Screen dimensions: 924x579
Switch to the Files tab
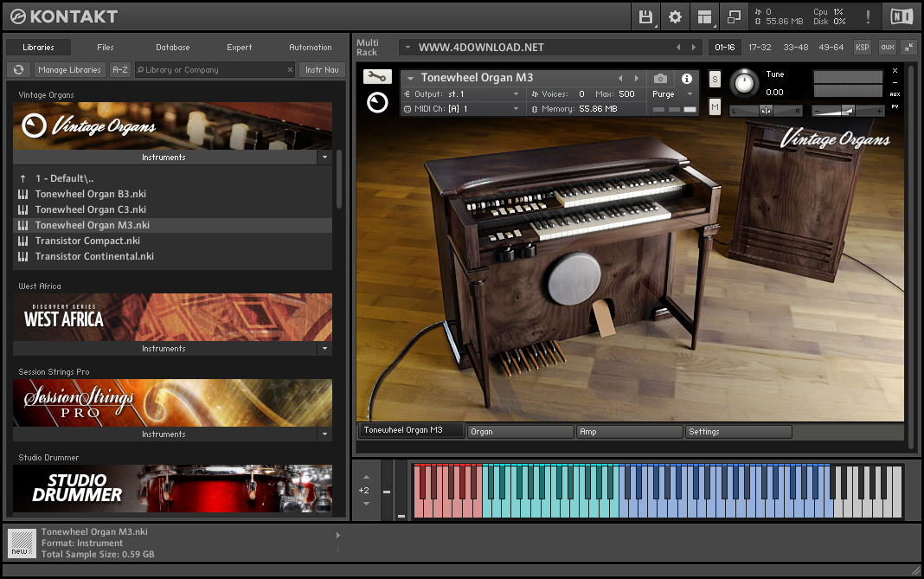(x=105, y=48)
